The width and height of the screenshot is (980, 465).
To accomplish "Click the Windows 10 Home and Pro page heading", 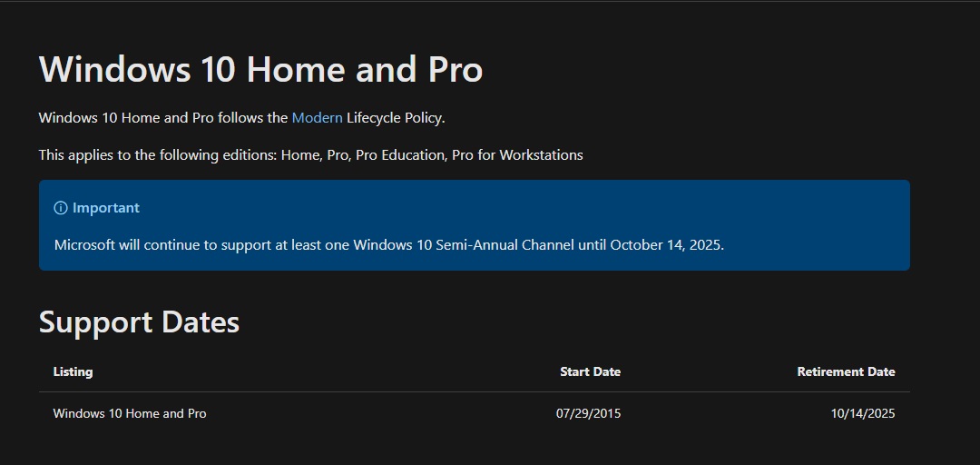I will (x=260, y=69).
